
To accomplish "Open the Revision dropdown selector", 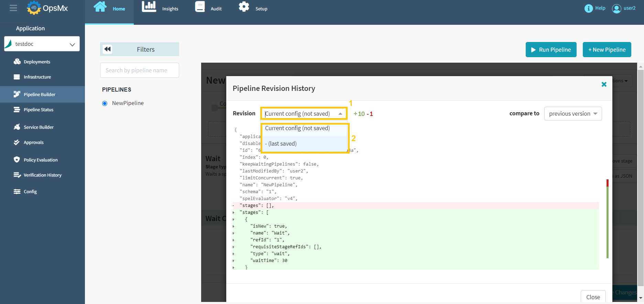I will 304,114.
